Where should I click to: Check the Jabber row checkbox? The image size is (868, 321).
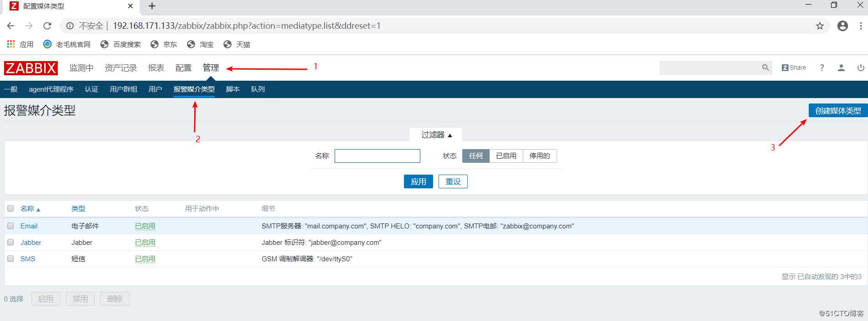pyautogui.click(x=10, y=242)
